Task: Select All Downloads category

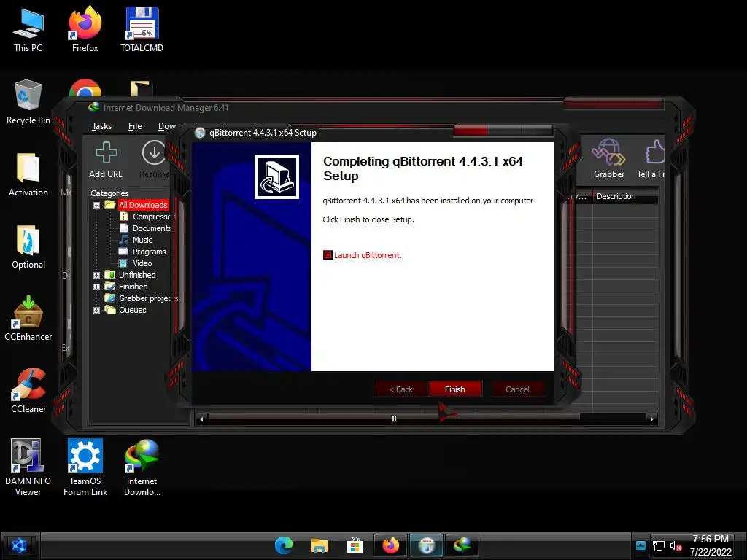Action: tap(143, 205)
